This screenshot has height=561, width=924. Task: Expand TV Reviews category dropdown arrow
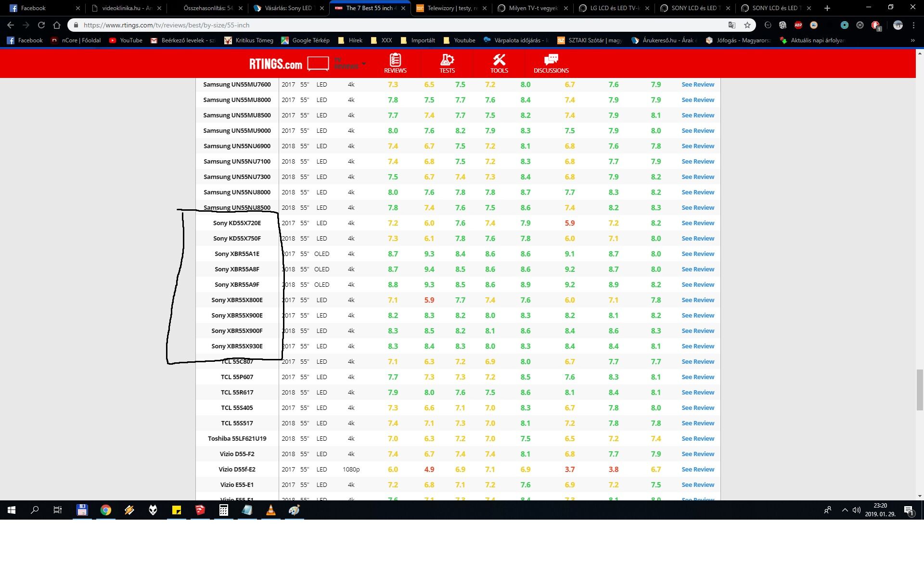pyautogui.click(x=364, y=64)
